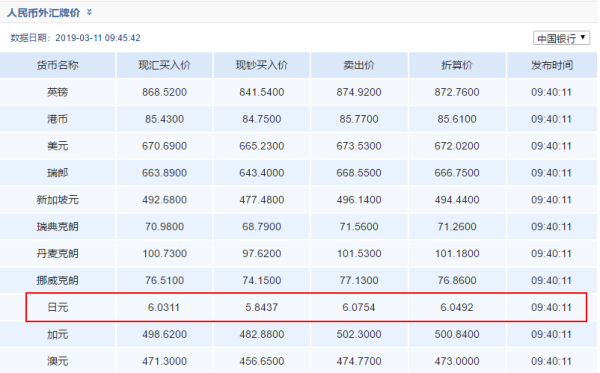Click the 670.6900 value in 美元 row
The width and height of the screenshot is (600, 373).
click(x=165, y=146)
